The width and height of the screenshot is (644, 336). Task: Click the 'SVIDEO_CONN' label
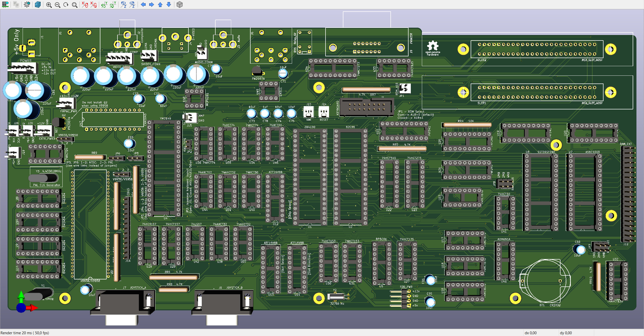[x=150, y=64]
